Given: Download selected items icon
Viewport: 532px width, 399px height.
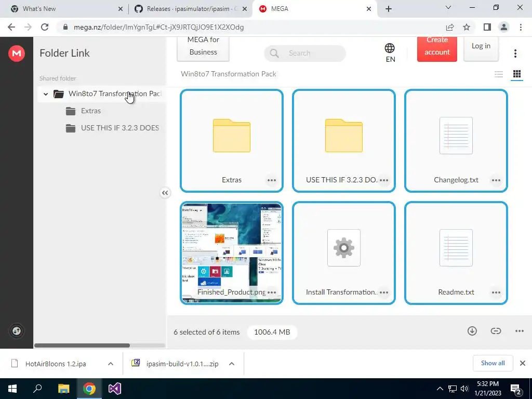Looking at the screenshot, I should (x=472, y=331).
